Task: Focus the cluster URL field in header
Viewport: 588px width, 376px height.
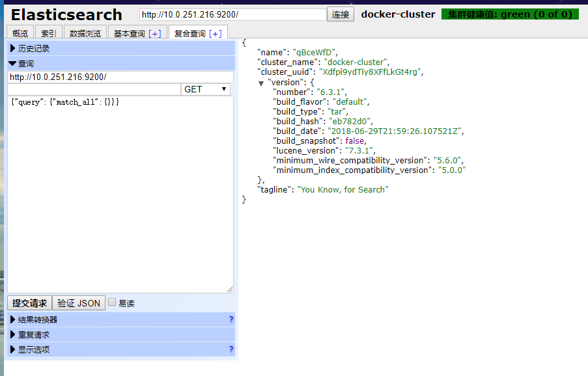Action: coord(233,14)
